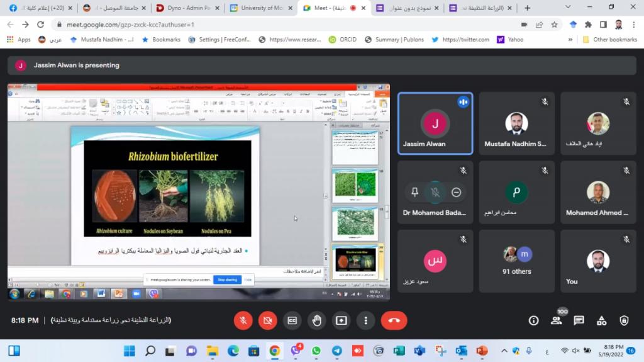
Task: Raise your hand in the meeting
Action: 316,320
